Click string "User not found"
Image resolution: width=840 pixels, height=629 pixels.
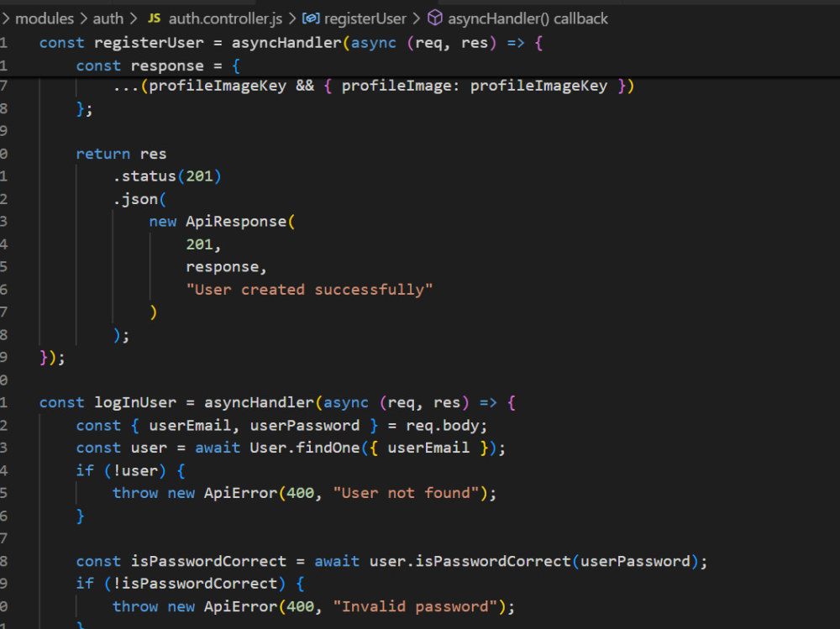point(406,494)
